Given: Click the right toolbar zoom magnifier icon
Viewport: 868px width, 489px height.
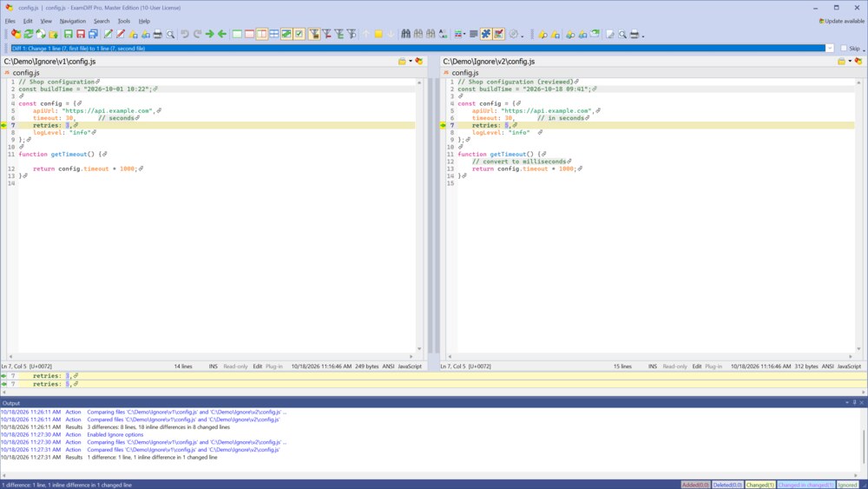Looking at the screenshot, I should 622,35.
